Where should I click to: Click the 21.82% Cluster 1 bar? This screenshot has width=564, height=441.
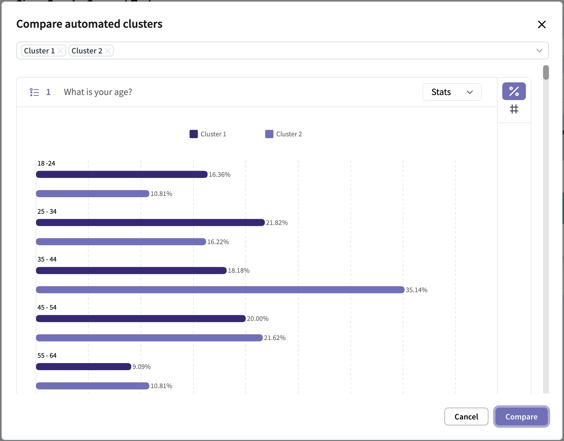click(150, 223)
